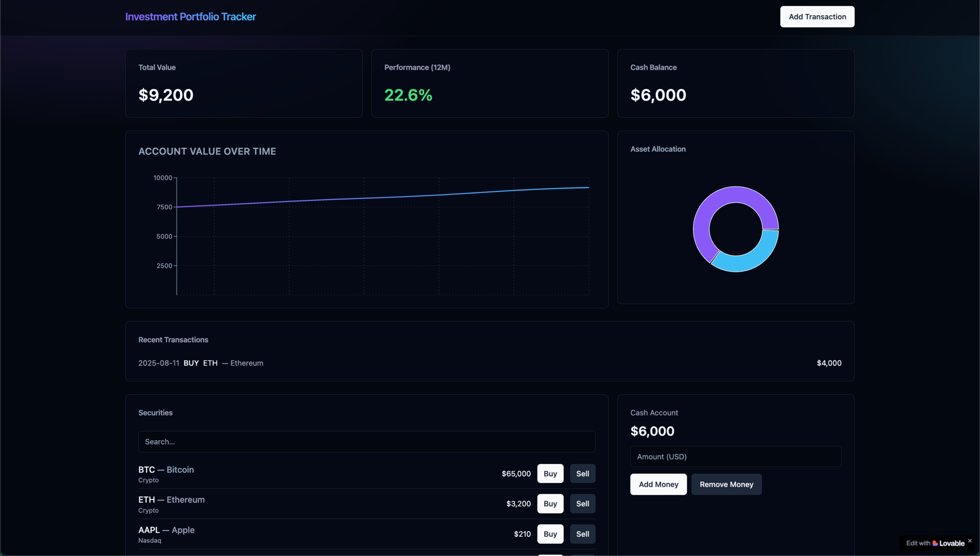Click the Performance (12M) card
This screenshot has height=556, width=980.
click(489, 83)
